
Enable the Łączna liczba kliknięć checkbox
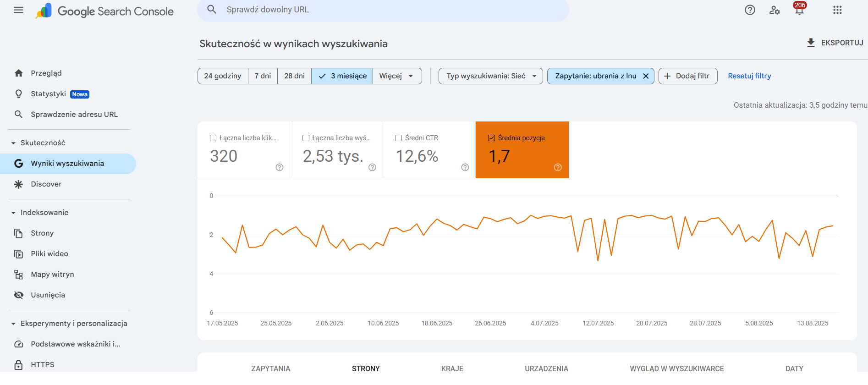point(213,138)
